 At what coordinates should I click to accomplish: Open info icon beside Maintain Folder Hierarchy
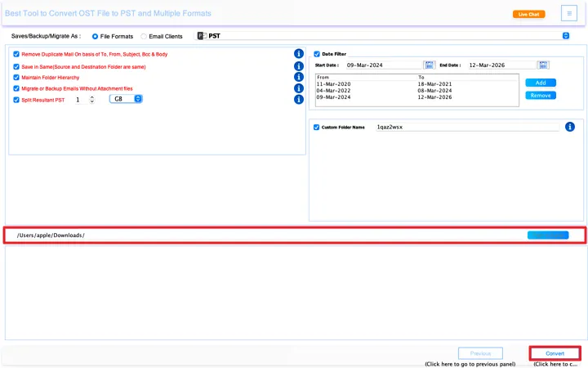tap(299, 77)
